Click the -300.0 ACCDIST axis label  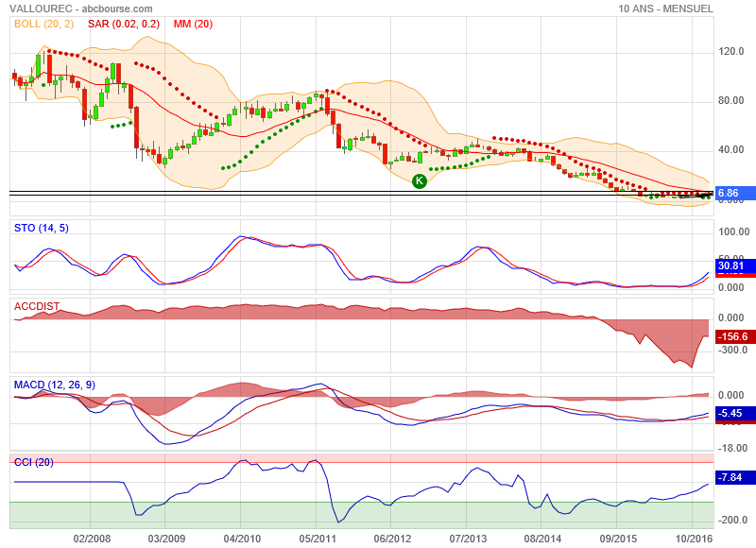pyautogui.click(x=733, y=350)
